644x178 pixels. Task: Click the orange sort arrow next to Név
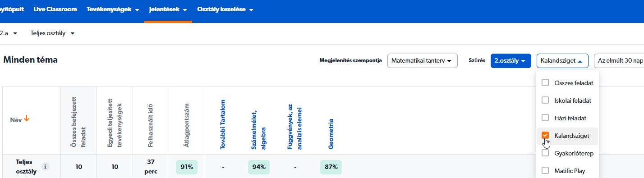tap(27, 119)
